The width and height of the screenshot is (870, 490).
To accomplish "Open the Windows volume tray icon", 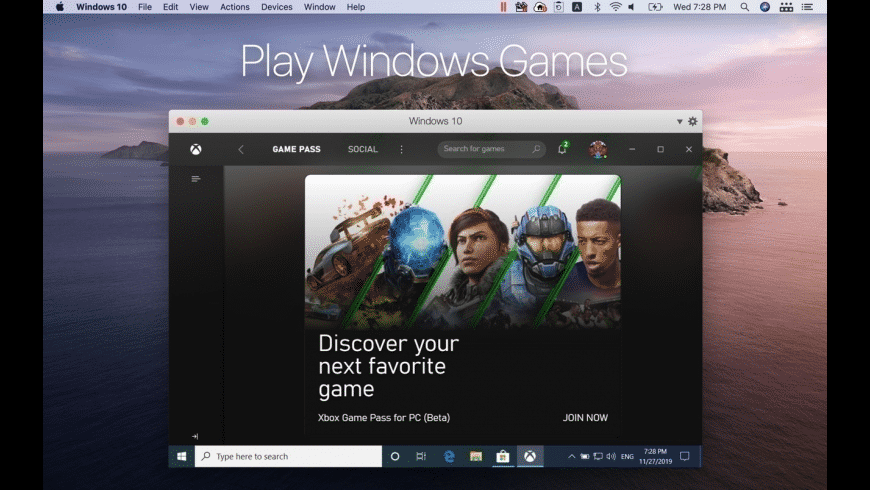I will (x=611, y=456).
